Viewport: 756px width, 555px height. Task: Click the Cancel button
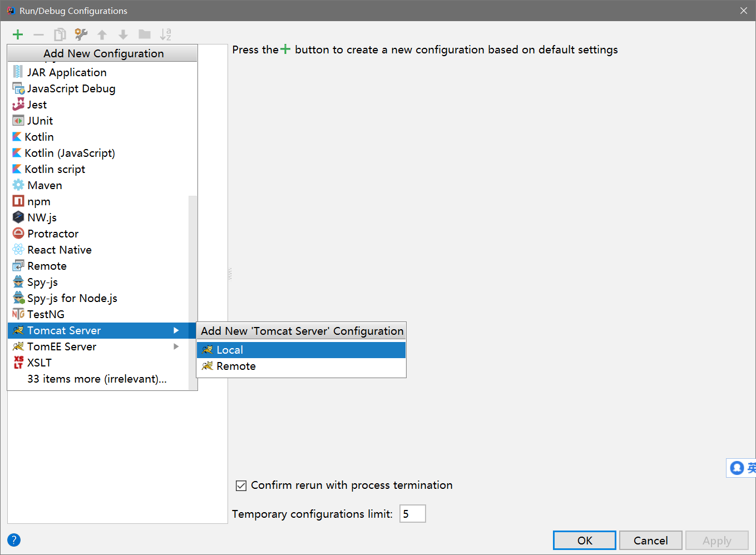[x=651, y=541]
